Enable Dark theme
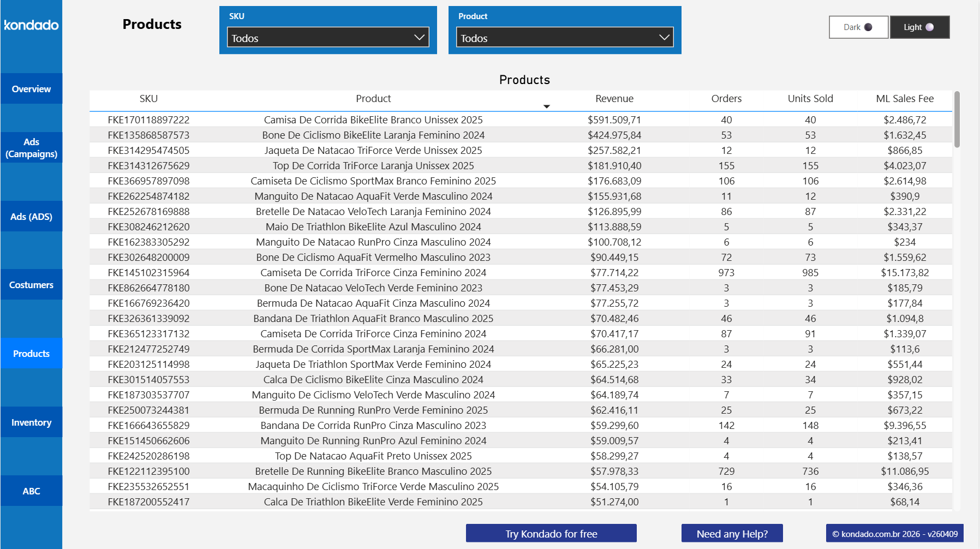Viewport: 980px width, 549px height. [x=858, y=27]
